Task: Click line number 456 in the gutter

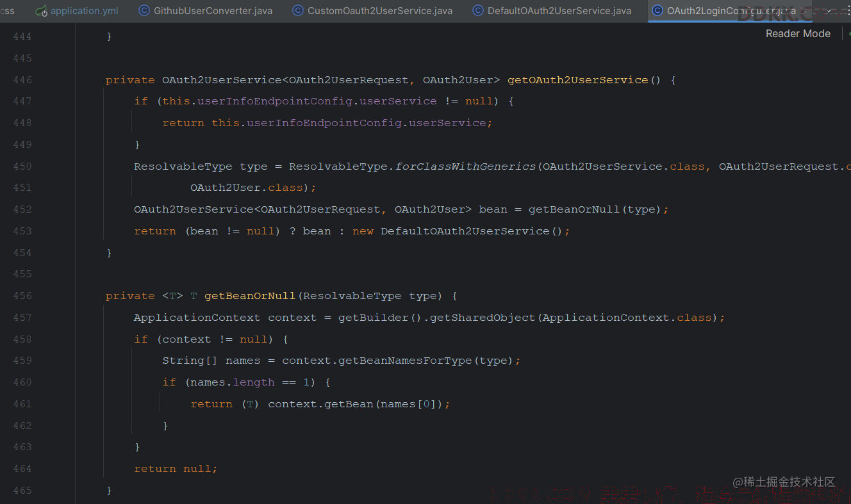Action: click(22, 296)
